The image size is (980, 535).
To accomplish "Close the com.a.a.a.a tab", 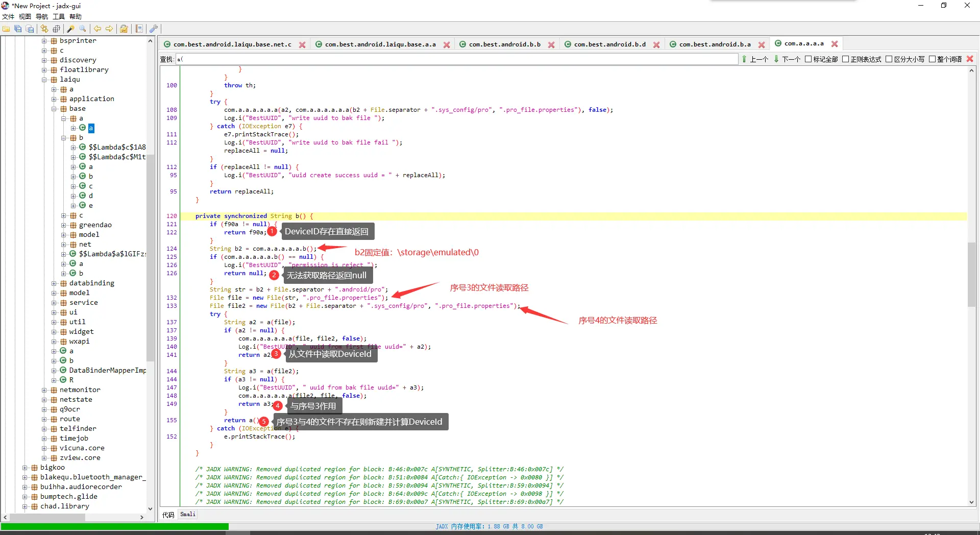I will 835,44.
